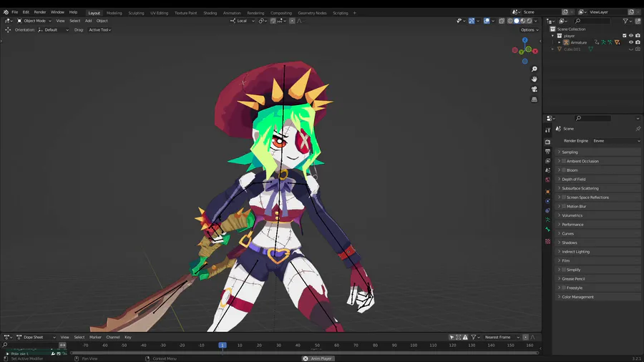This screenshot has width=644, height=362.
Task: Open the viewport Add menu
Action: pos(88,21)
